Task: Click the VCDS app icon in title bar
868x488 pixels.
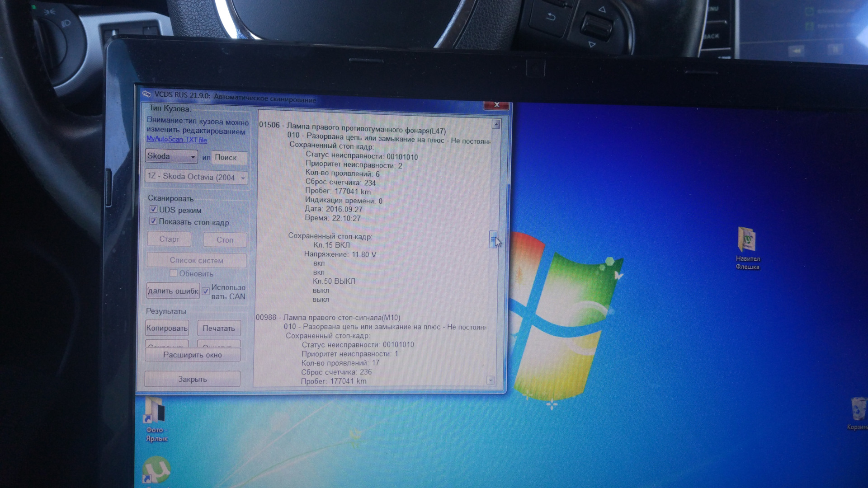Action: (146, 94)
